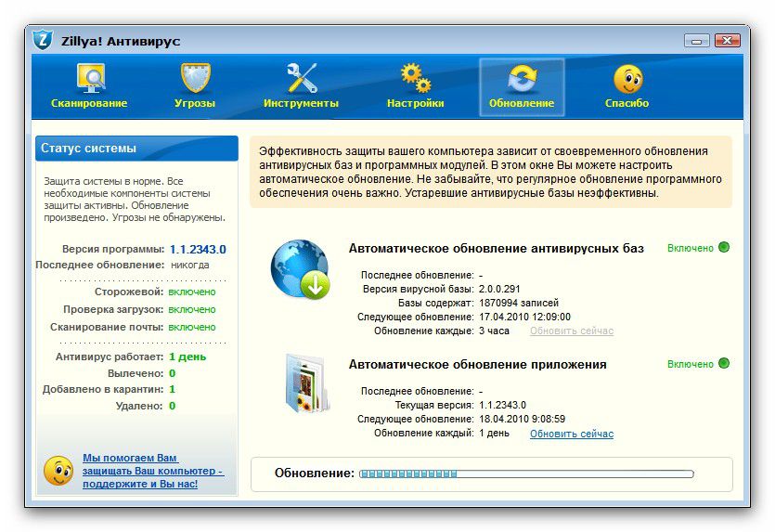Click Сканирование почты включено status

click(192, 328)
